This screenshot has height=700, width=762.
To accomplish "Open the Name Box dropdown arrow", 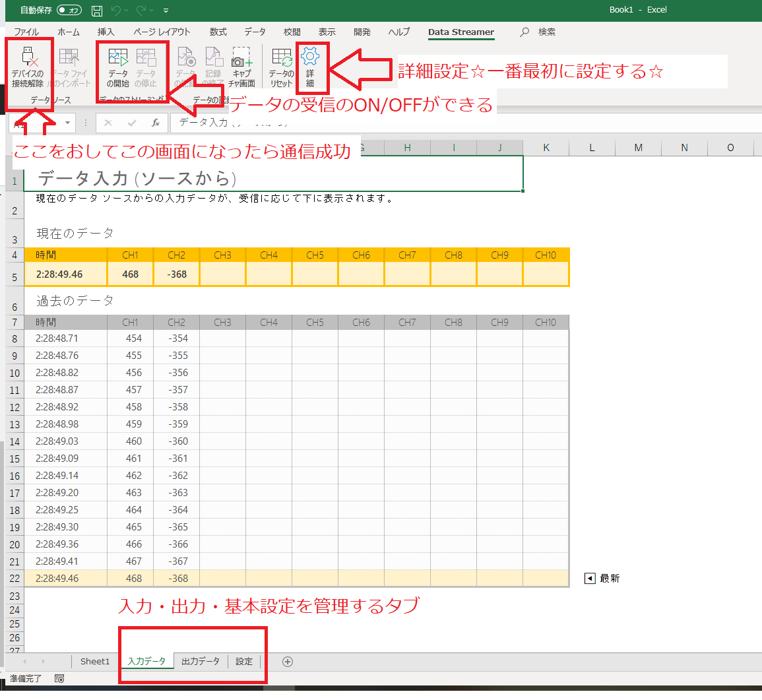I will [67, 123].
